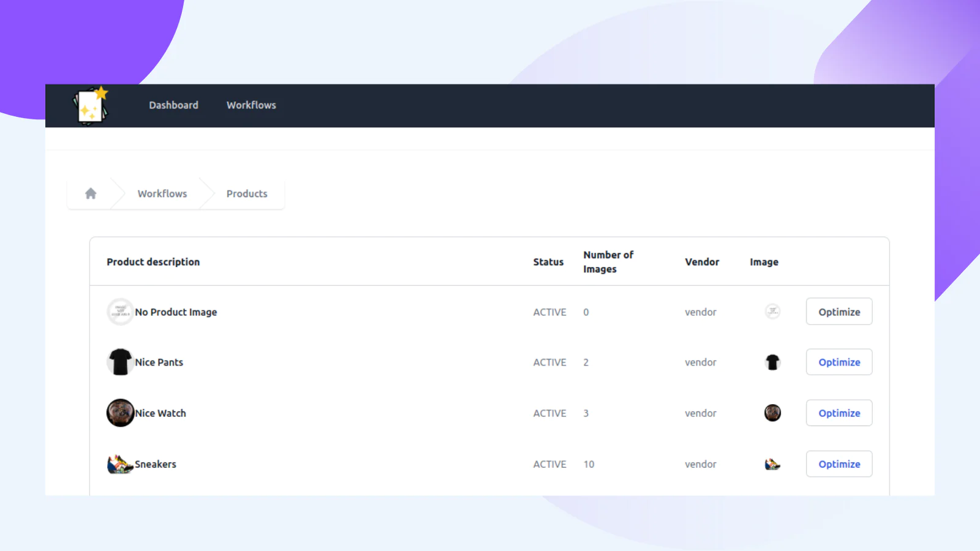
Task: Click the Nice Watch product avatar
Action: point(120,413)
